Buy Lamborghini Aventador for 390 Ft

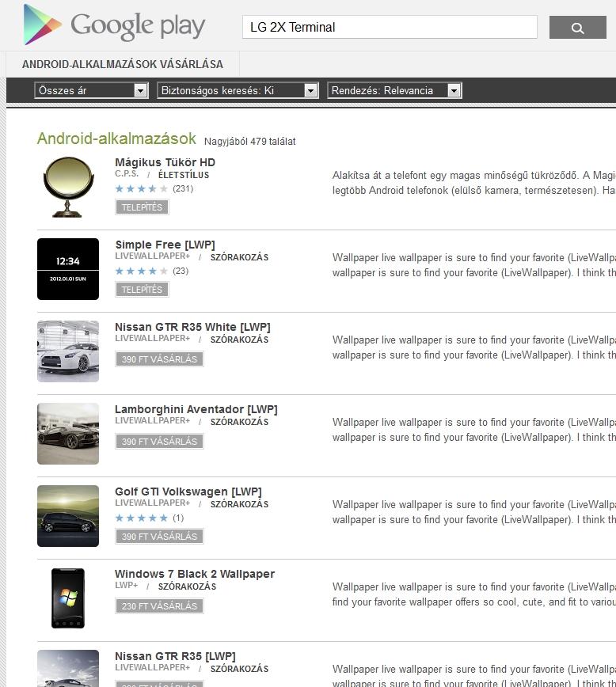pos(160,442)
